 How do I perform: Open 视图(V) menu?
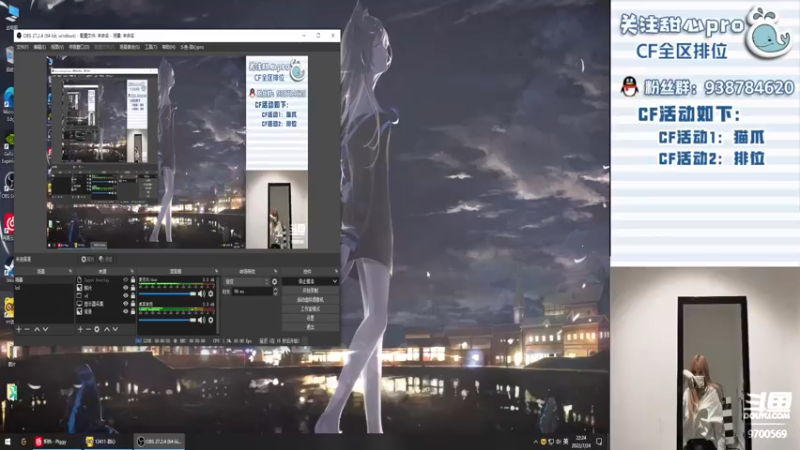coord(57,47)
